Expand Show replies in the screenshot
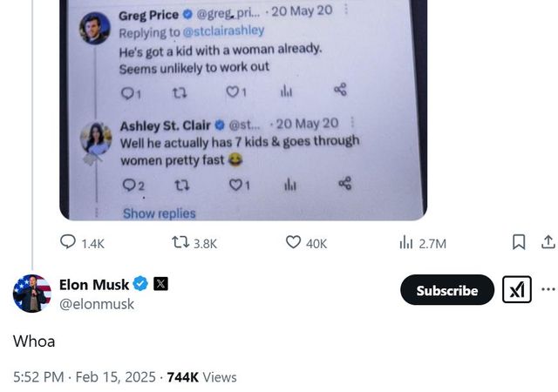Screen dimensions: 558x392 click(159, 213)
